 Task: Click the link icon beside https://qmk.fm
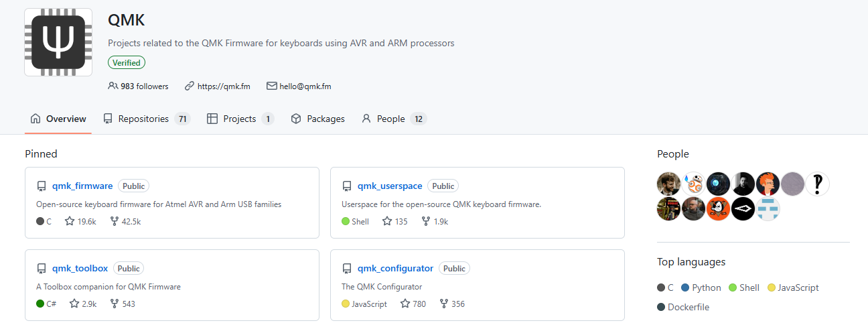click(190, 86)
